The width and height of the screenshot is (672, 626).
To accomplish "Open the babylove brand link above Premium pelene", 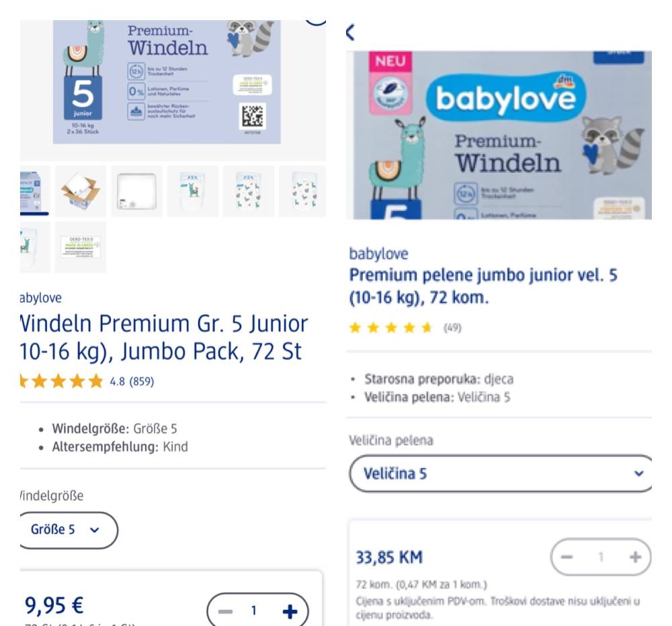I will [378, 254].
